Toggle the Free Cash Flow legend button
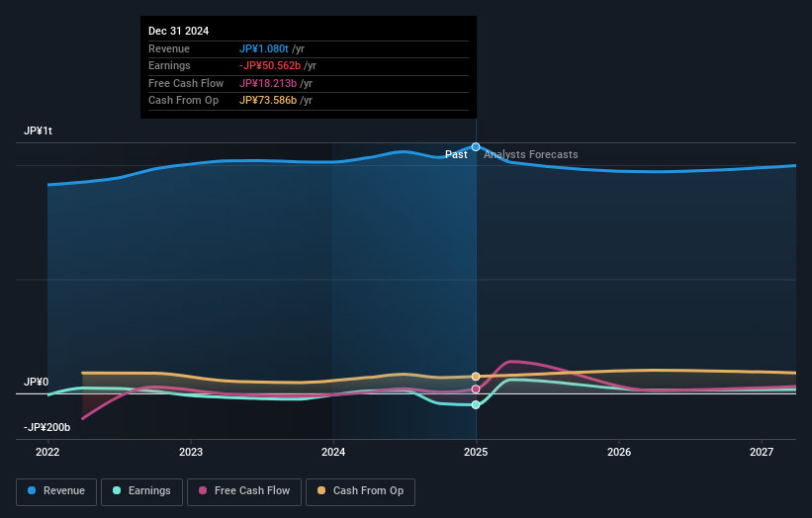Viewport: 812px width, 518px height. 244,491
